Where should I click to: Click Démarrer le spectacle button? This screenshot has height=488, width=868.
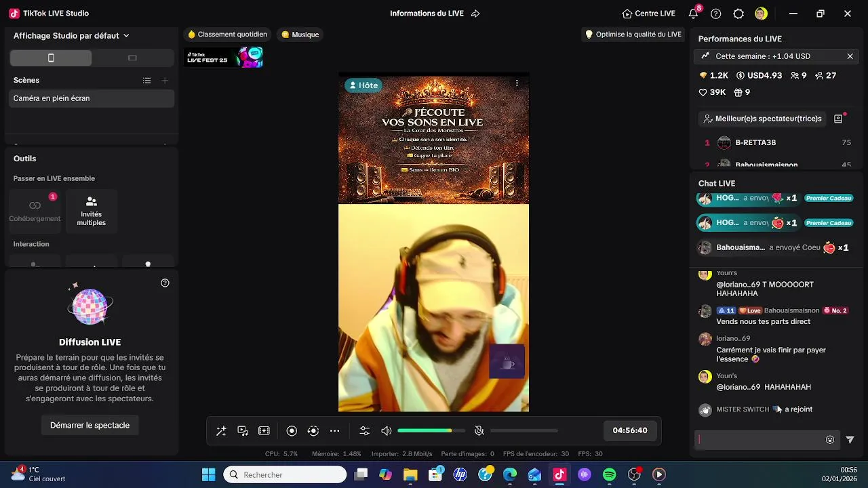click(x=90, y=426)
